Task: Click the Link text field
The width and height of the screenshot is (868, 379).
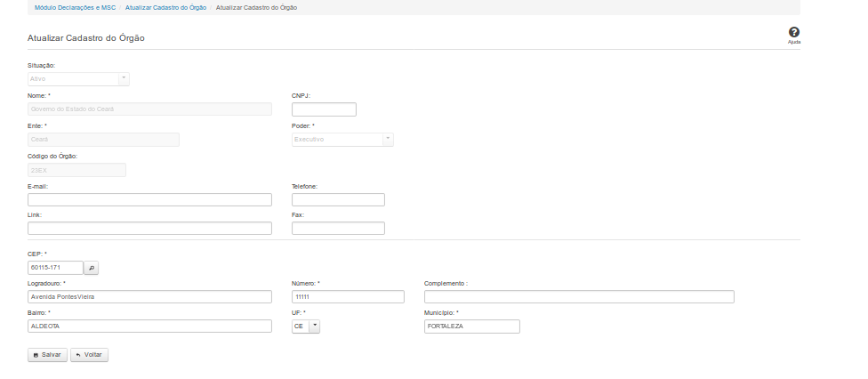Action: pos(149,229)
